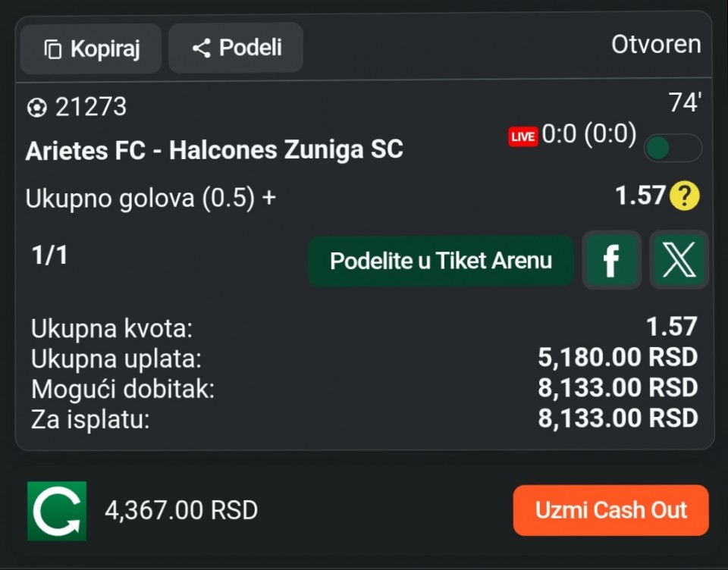Click the 0:0 (0:0) live score
Screen dimensions: 728x570
pyautogui.click(x=589, y=135)
